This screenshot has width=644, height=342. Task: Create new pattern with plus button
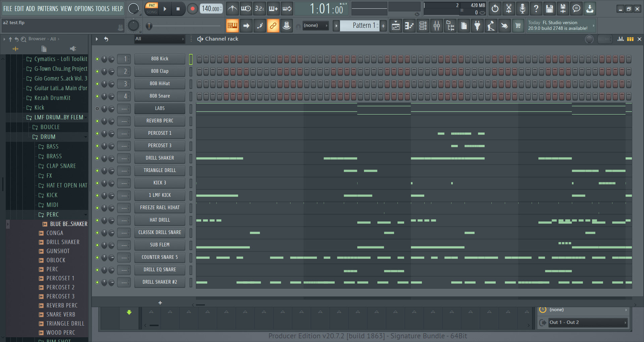pos(383,25)
